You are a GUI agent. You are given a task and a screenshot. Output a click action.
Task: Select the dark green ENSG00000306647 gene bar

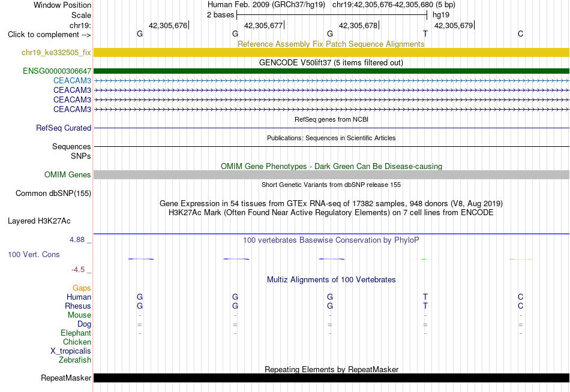coord(331,71)
